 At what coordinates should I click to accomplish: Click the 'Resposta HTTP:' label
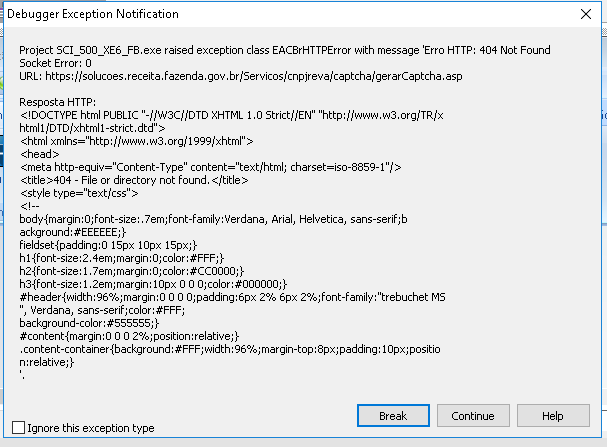[58, 102]
